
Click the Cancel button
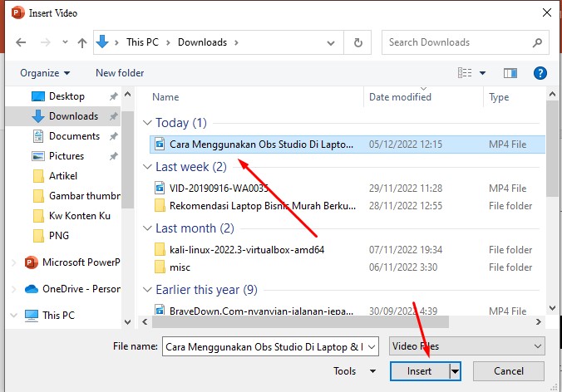point(509,371)
